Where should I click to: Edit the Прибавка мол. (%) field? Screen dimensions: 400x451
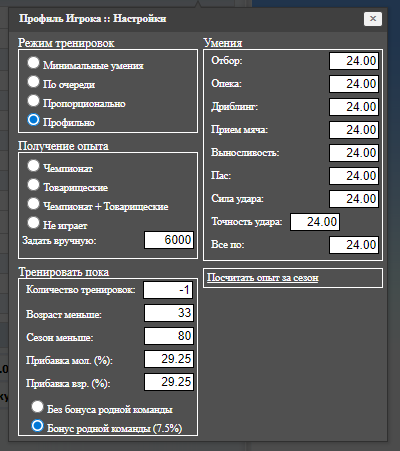coord(169,359)
